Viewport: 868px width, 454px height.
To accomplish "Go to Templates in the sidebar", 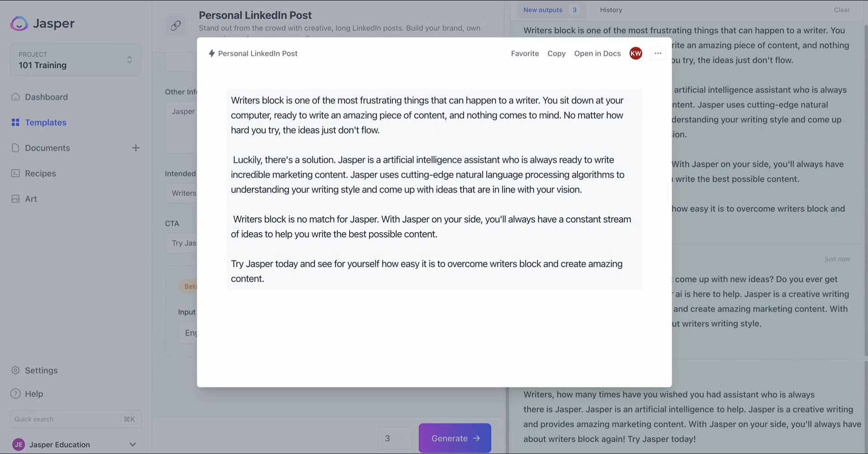I will (x=46, y=123).
